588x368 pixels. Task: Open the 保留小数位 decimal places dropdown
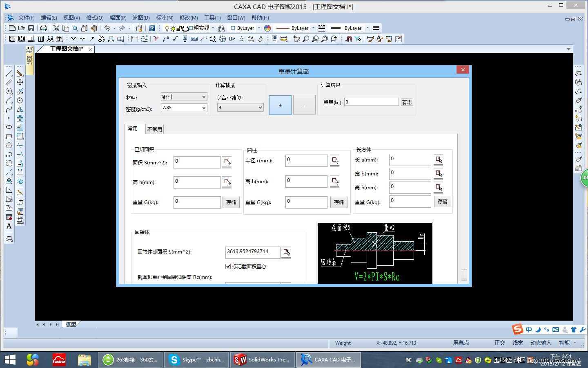[x=240, y=108]
